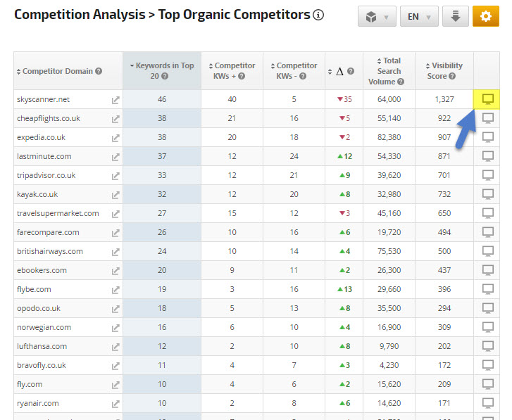This screenshot has width=512, height=420.
Task: Open external link icon for britishairways.com
Action: coord(115,252)
